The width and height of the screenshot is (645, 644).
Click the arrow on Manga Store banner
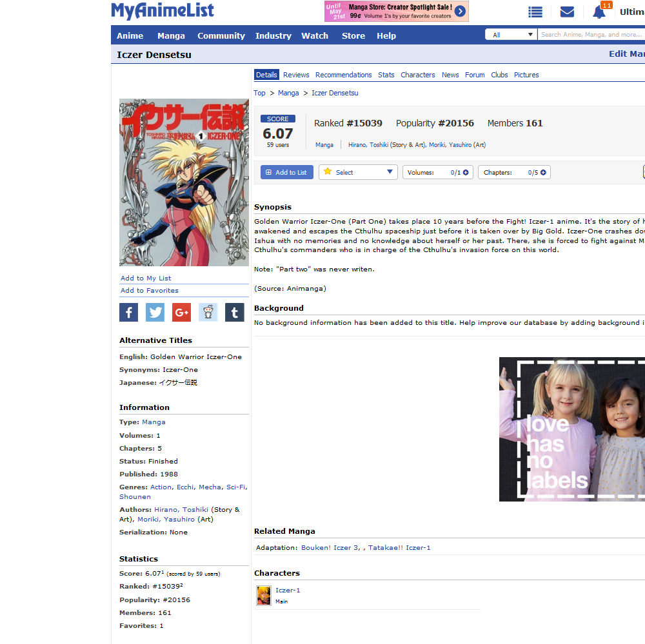tap(461, 11)
